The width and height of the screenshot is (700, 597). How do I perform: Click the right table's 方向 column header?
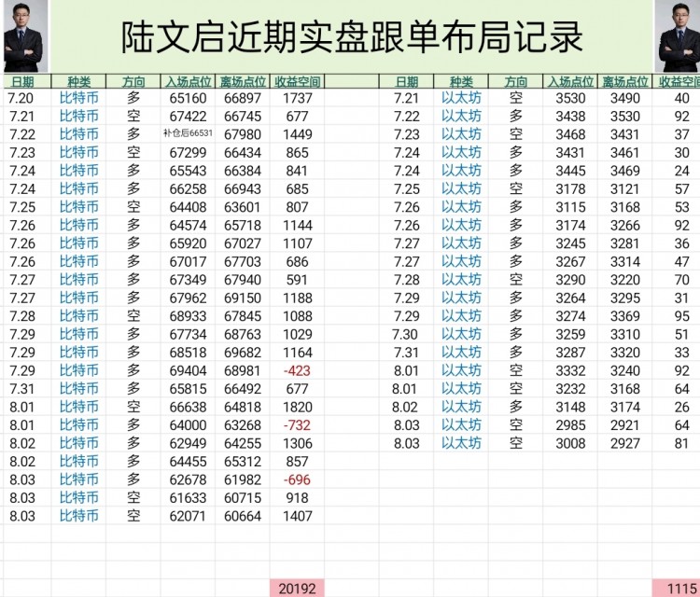click(x=515, y=82)
